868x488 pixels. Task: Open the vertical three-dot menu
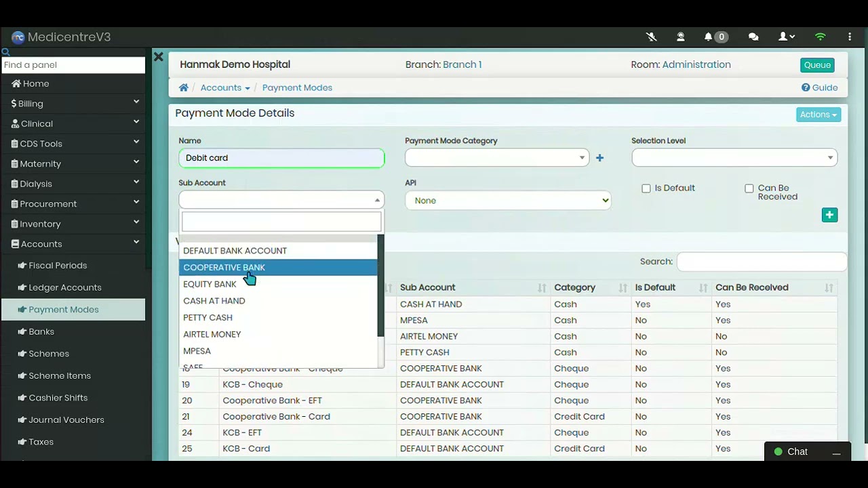coord(850,37)
